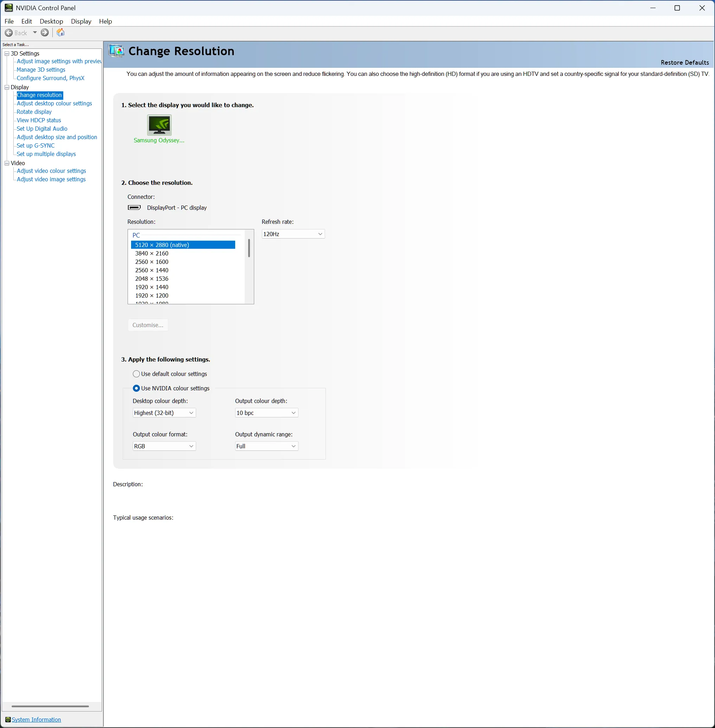Viewport: 715px width, 728px height.
Task: Open 'Set up G-SYNC' page
Action: tap(36, 145)
